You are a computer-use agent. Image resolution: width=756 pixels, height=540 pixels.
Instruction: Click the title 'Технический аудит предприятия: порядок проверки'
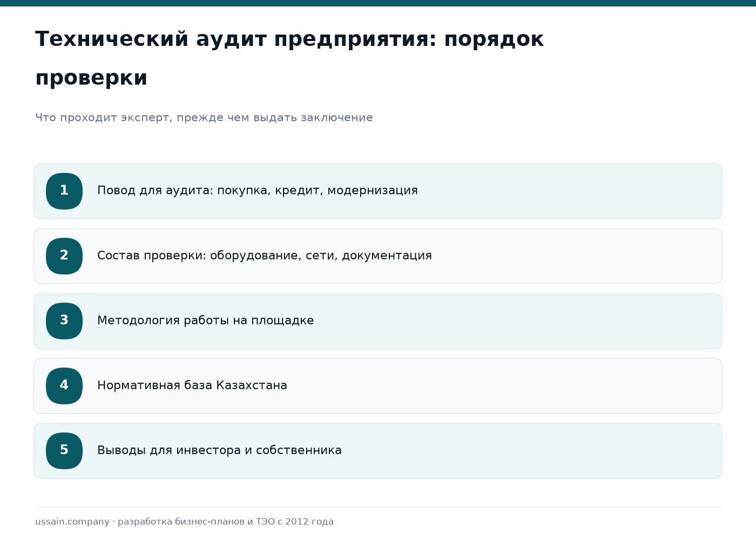tap(289, 58)
